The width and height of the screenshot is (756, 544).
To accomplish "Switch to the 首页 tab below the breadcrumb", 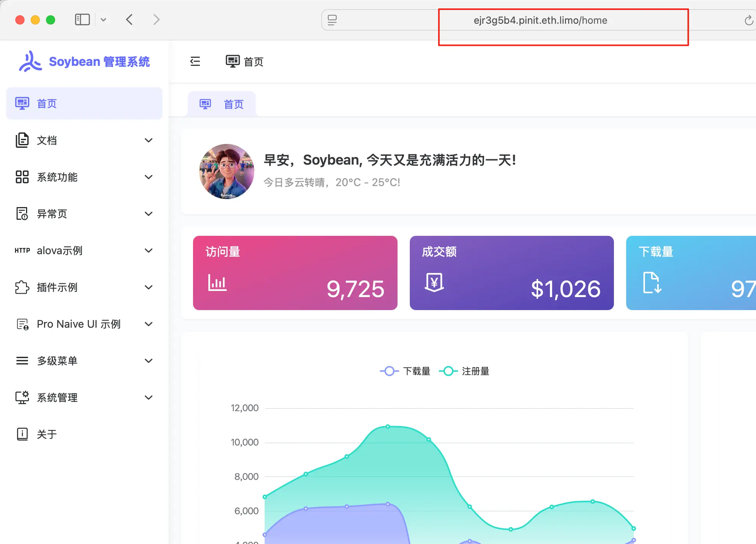I will click(221, 103).
